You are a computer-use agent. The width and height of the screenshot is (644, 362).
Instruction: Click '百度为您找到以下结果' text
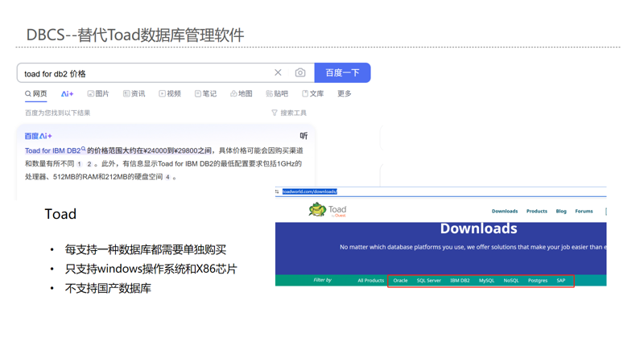57,113
